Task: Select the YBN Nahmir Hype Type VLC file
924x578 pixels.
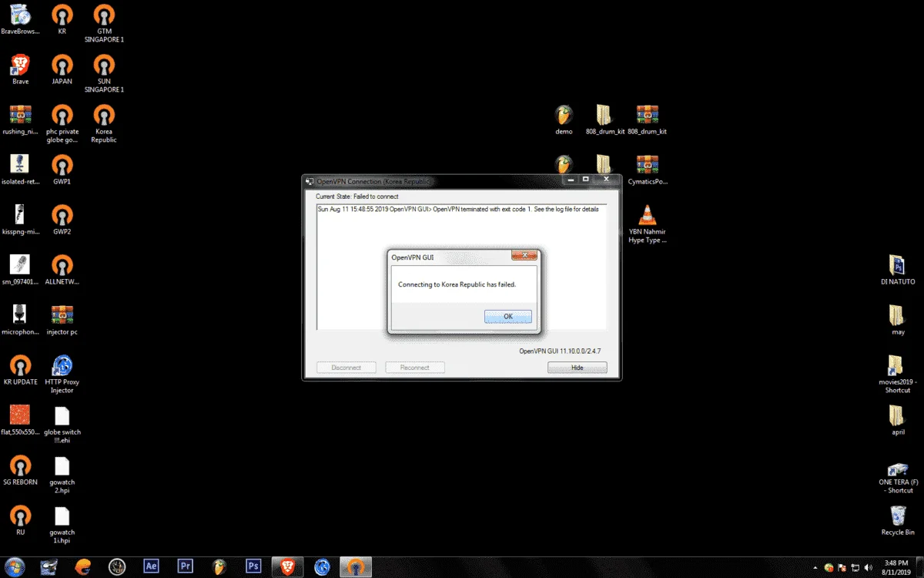Action: pyautogui.click(x=647, y=223)
